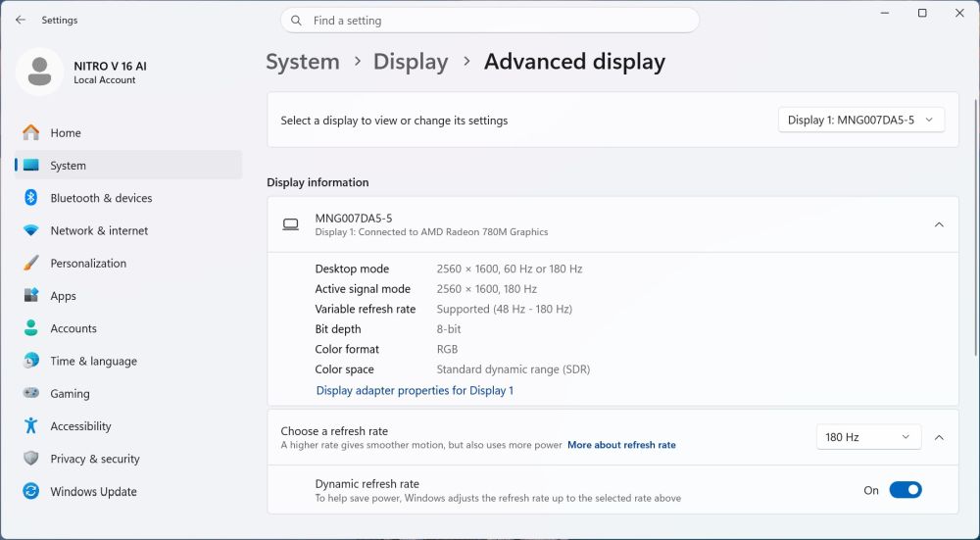Screen dimensions: 980x540
Task: Click the 8-bit bit depth value
Action: [x=449, y=328]
